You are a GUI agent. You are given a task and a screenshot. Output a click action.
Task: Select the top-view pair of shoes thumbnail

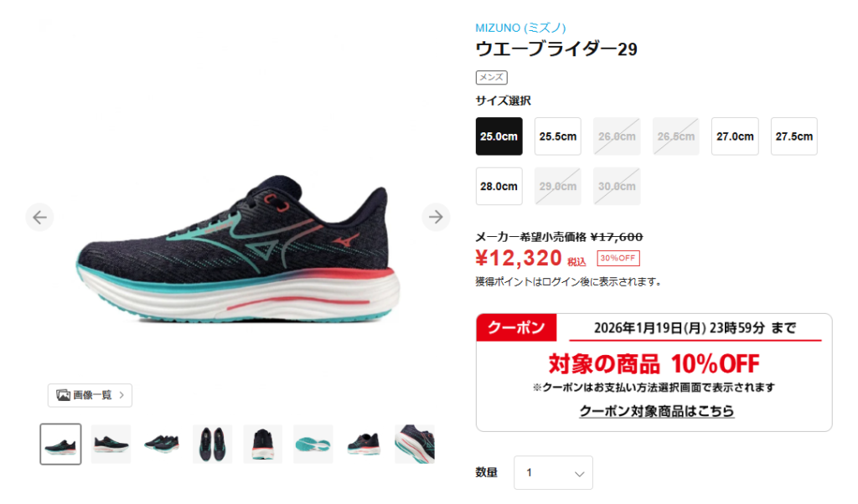pos(212,444)
